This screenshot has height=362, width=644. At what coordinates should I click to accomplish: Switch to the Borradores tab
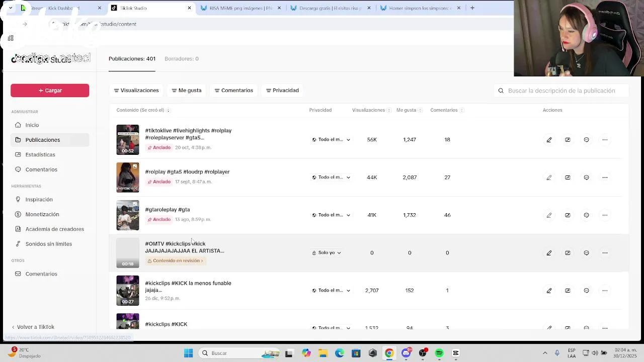[181, 59]
